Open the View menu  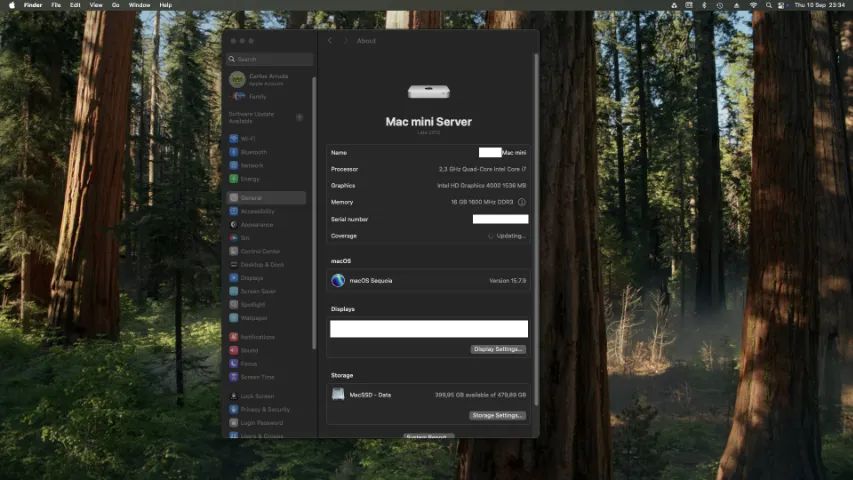(96, 5)
